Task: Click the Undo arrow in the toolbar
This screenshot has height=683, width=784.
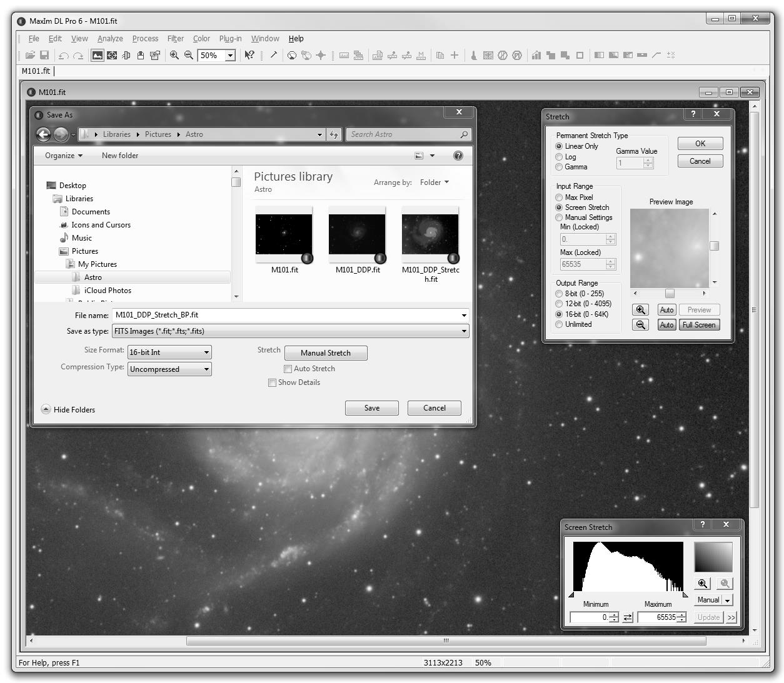Action: pos(63,55)
